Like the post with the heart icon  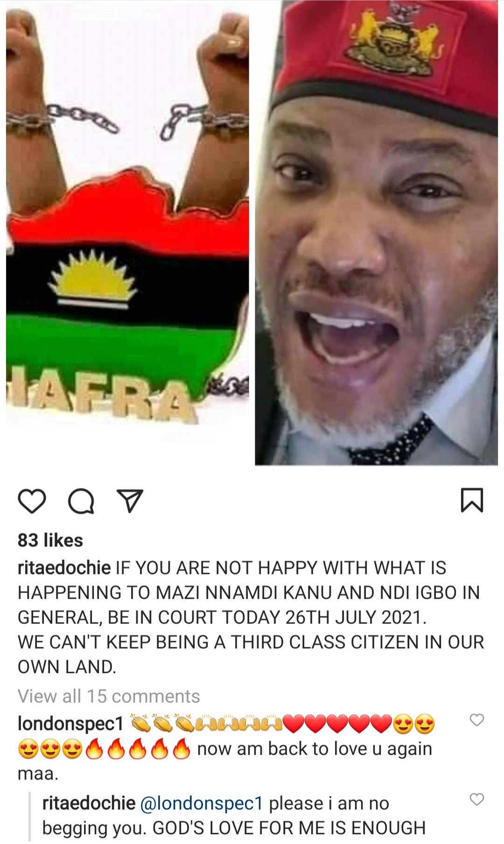(32, 501)
